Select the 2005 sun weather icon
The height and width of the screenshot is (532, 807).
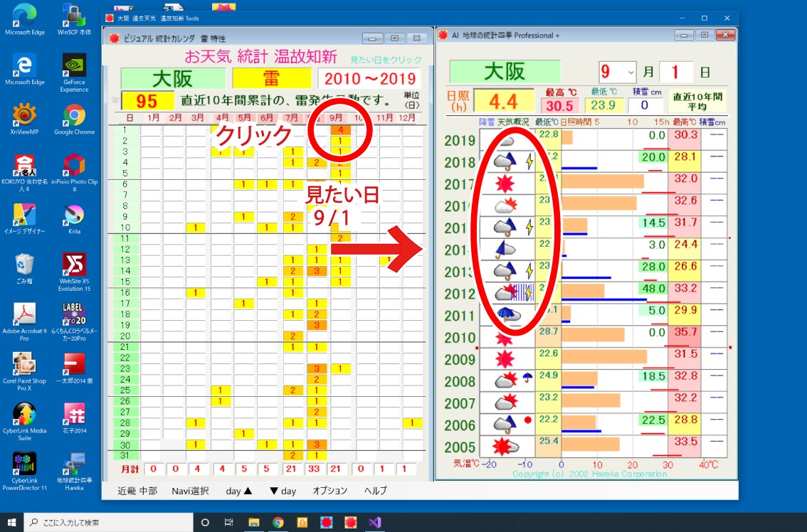503,445
